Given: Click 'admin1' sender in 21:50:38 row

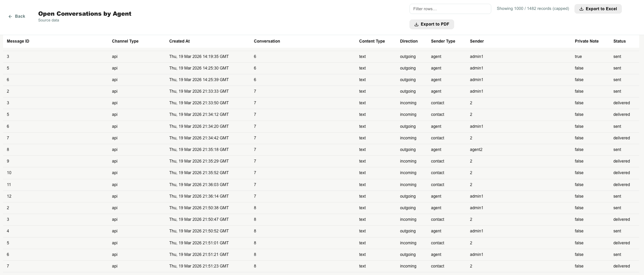Looking at the screenshot, I should (476, 208).
